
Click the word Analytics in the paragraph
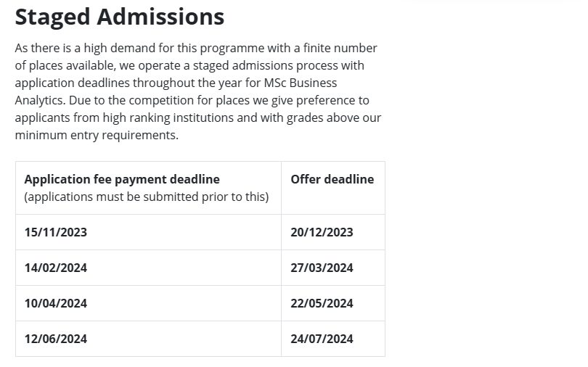(x=40, y=100)
